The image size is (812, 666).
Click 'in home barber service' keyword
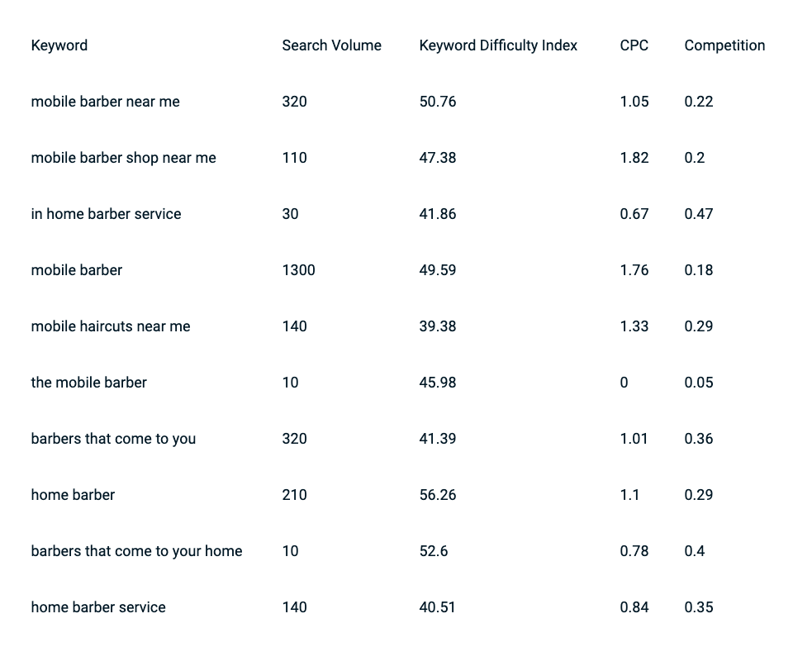click(x=107, y=214)
